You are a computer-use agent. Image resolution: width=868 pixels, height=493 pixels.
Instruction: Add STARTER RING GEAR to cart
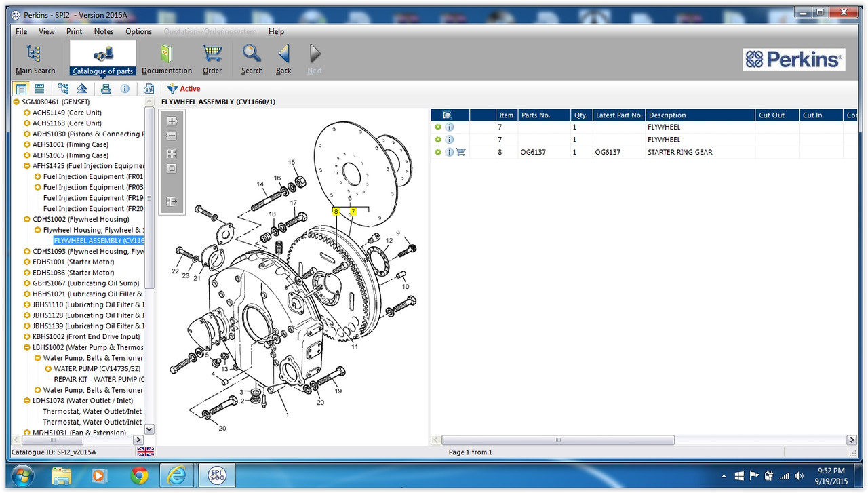point(461,152)
